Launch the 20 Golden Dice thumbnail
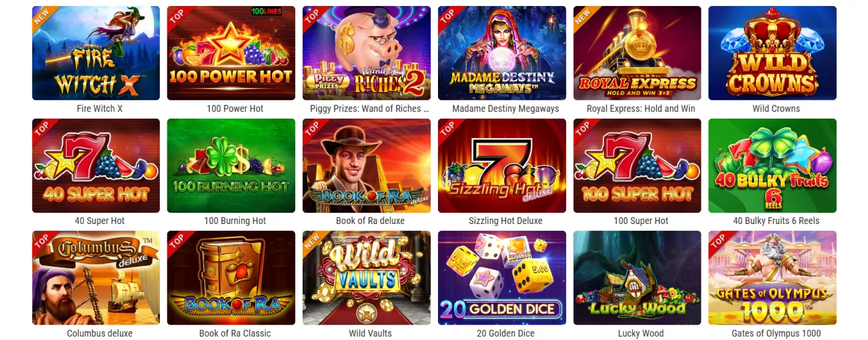This screenshot has width=868, height=340. [502, 278]
